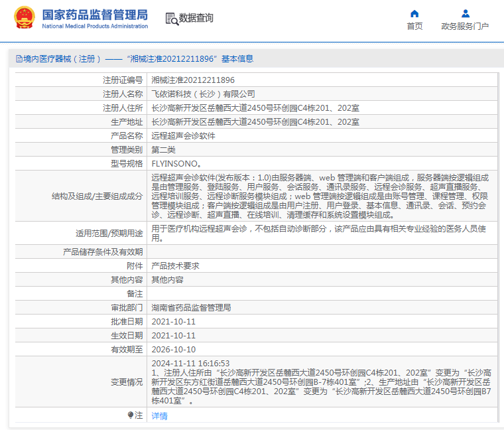Image resolution: width=504 pixels, height=430 pixels.
Task: Click 国家药品监督管理局 title text
Action: [x=95, y=15]
